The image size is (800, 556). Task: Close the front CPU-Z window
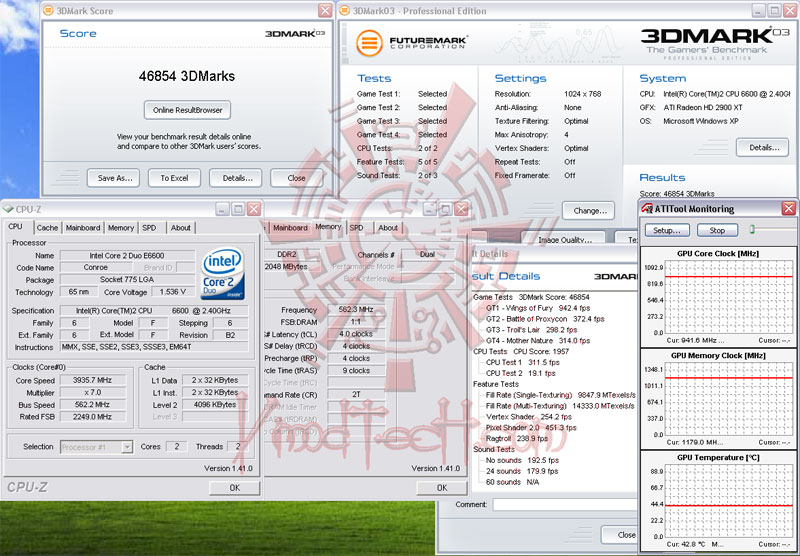[x=254, y=209]
